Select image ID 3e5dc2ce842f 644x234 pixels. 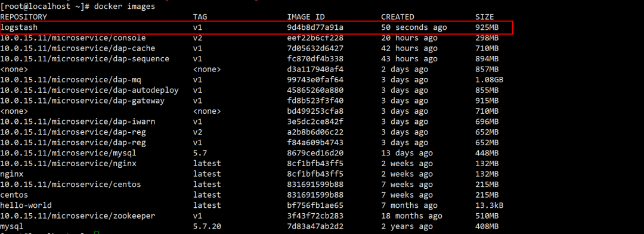[315, 121]
